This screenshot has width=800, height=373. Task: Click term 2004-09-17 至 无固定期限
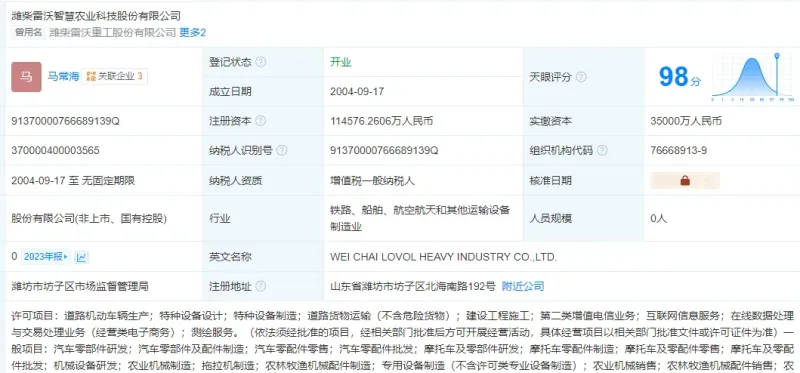(x=73, y=181)
